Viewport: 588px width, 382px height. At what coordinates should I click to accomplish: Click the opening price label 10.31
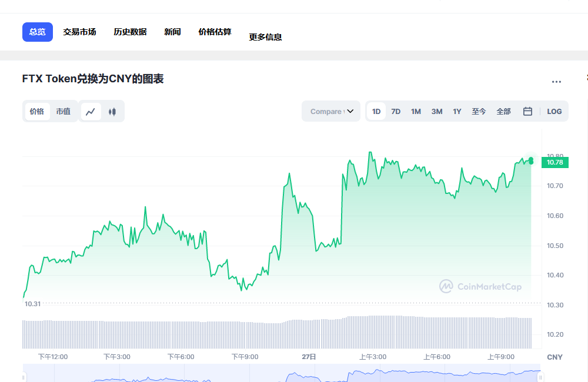(x=32, y=304)
